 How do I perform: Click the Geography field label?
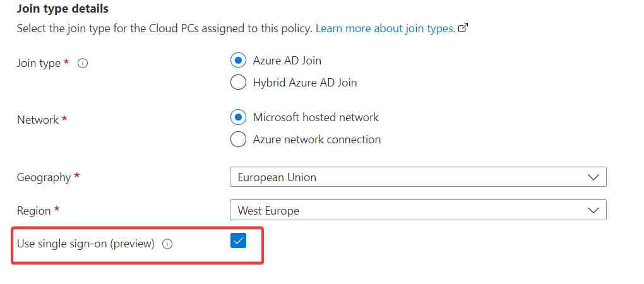(x=44, y=177)
